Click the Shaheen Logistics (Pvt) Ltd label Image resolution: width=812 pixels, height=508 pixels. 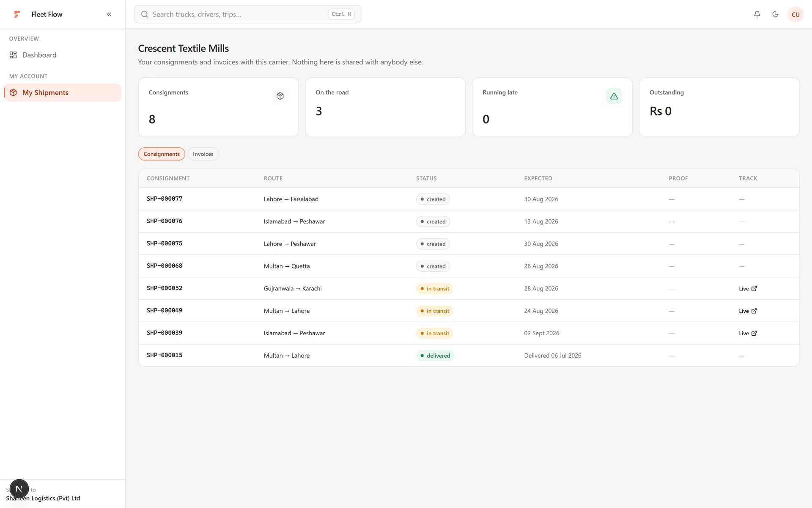click(x=43, y=498)
